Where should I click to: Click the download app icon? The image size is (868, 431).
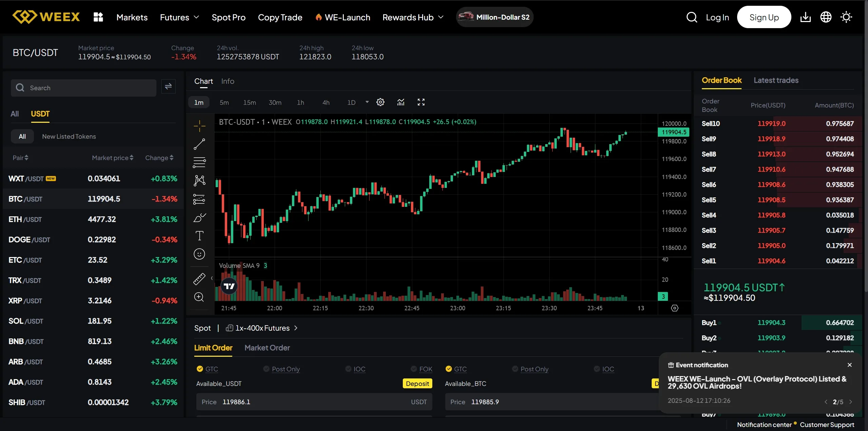806,17
